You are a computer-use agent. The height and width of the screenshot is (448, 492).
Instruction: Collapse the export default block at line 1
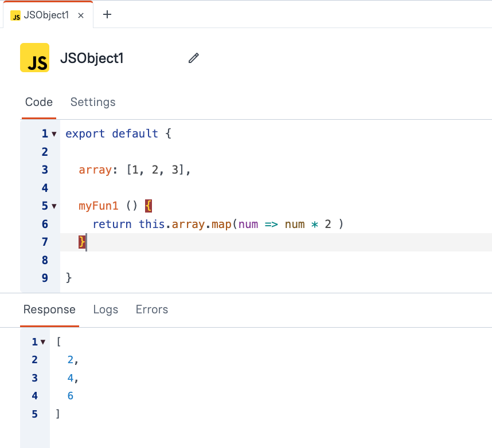point(54,134)
